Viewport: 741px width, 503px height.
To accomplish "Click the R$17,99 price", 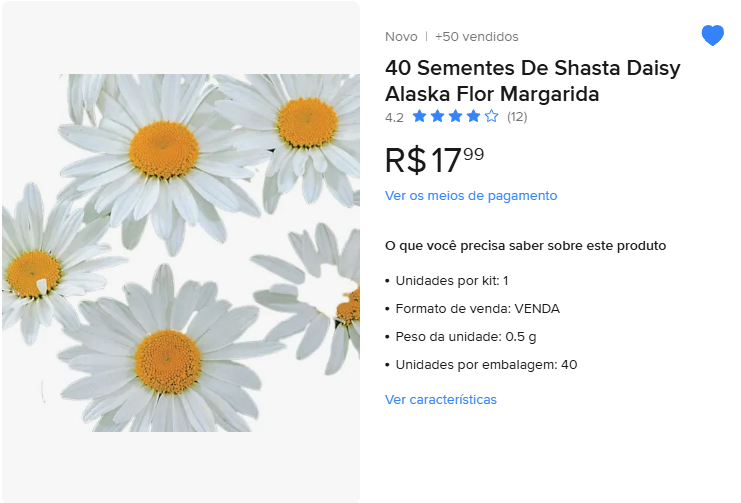I will point(434,160).
